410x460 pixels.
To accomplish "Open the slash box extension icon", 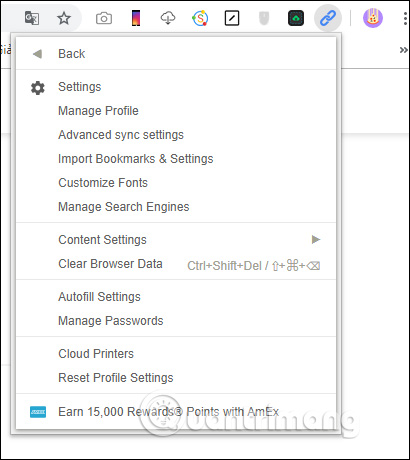I will click(x=232, y=18).
